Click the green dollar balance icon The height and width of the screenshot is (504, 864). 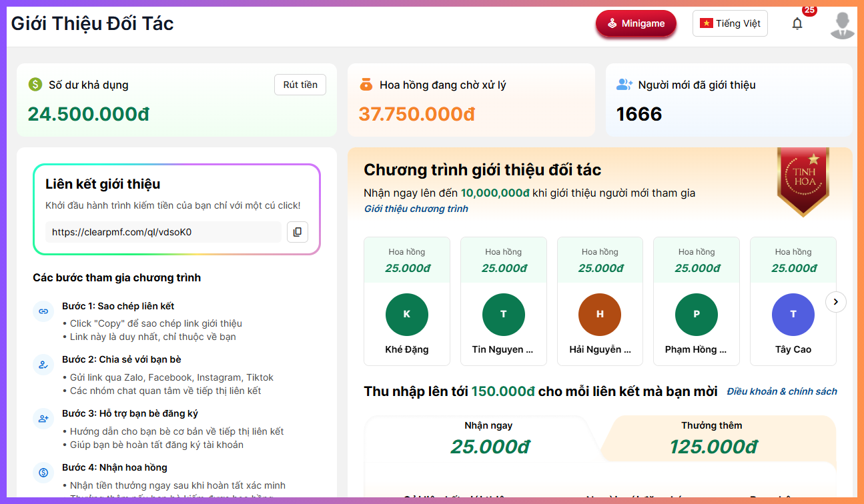35,85
